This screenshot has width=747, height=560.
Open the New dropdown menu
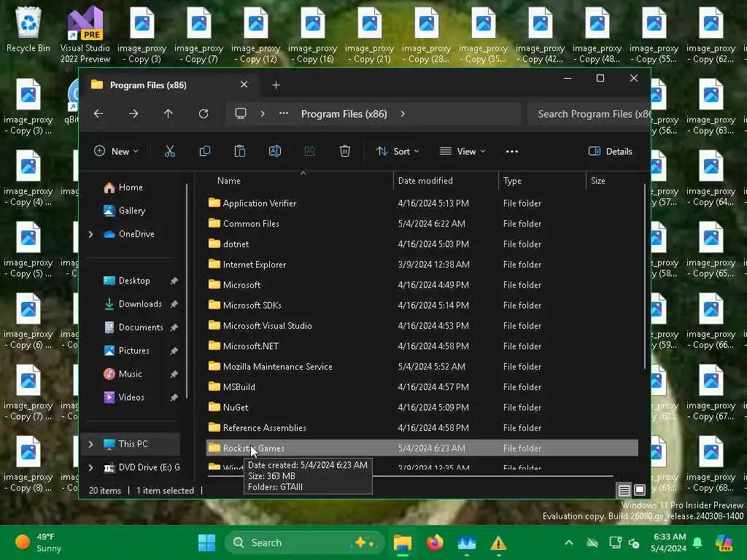tap(116, 152)
